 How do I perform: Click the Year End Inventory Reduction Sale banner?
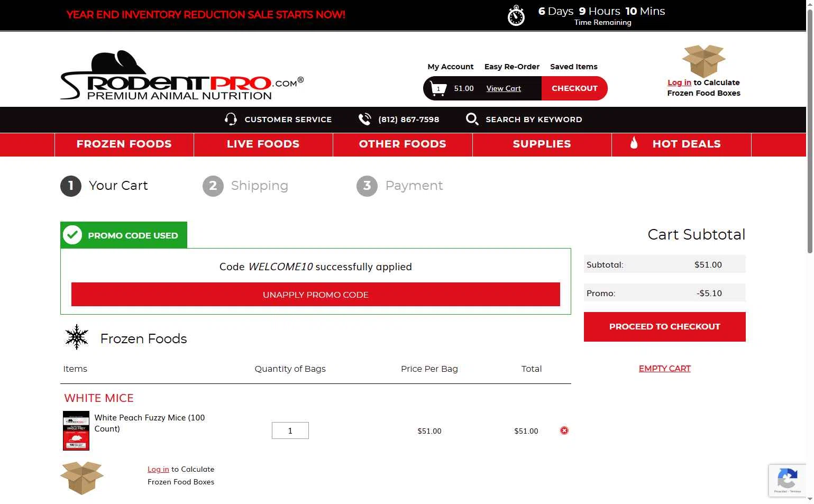(x=206, y=15)
